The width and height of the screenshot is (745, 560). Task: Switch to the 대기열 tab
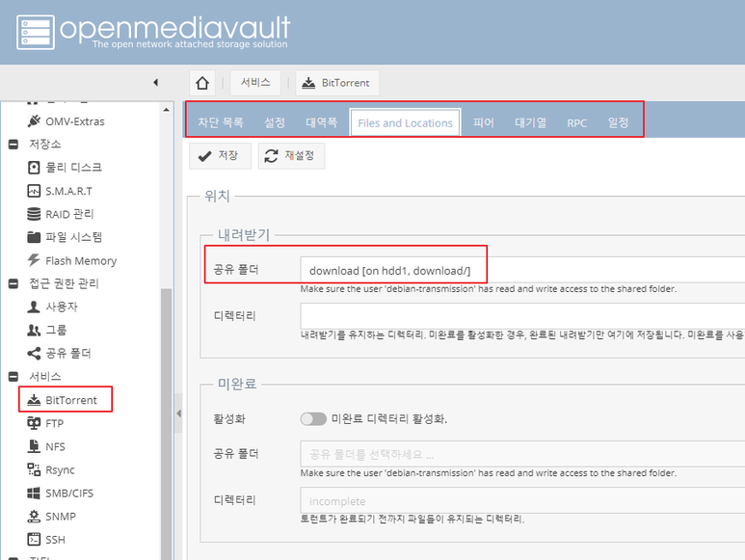click(531, 122)
